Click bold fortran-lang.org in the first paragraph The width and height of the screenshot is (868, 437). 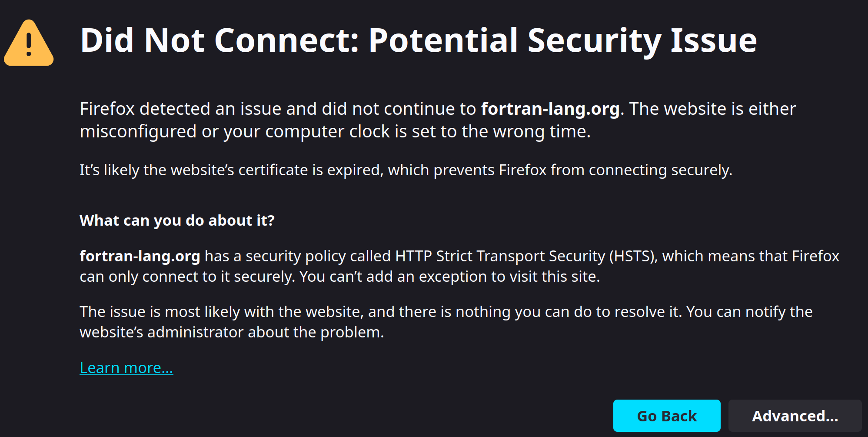click(550, 109)
